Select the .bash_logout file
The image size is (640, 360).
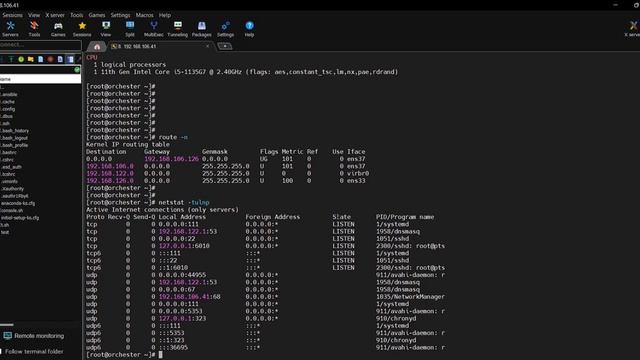pos(14,138)
